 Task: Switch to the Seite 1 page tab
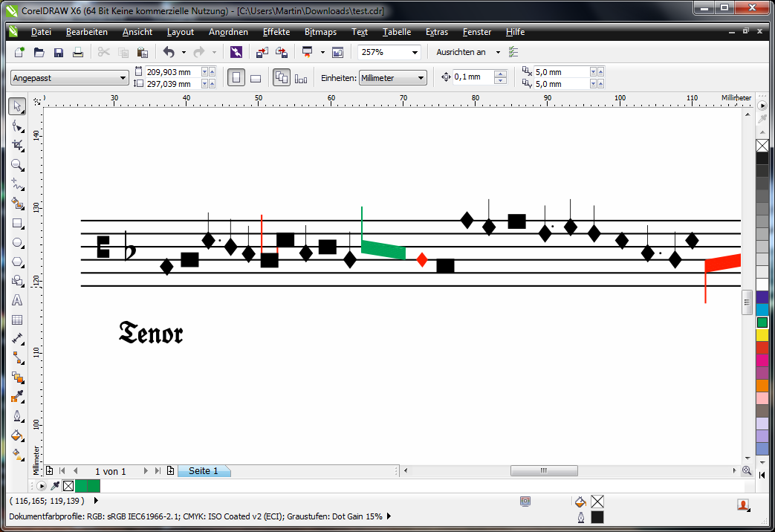click(x=203, y=471)
